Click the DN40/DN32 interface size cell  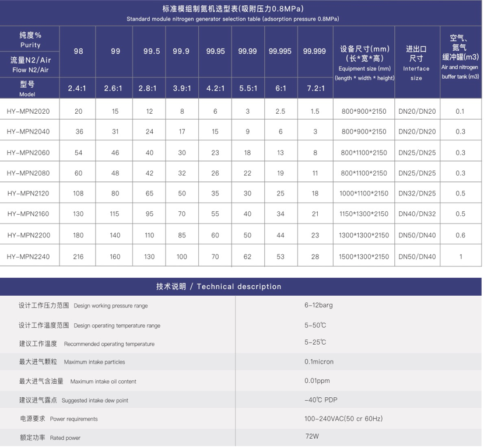click(417, 214)
